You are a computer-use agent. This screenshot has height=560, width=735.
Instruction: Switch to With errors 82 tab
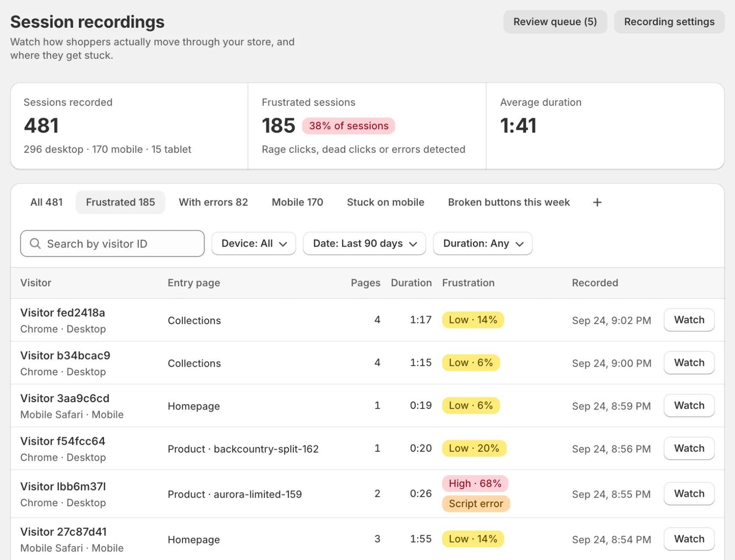[x=213, y=202]
